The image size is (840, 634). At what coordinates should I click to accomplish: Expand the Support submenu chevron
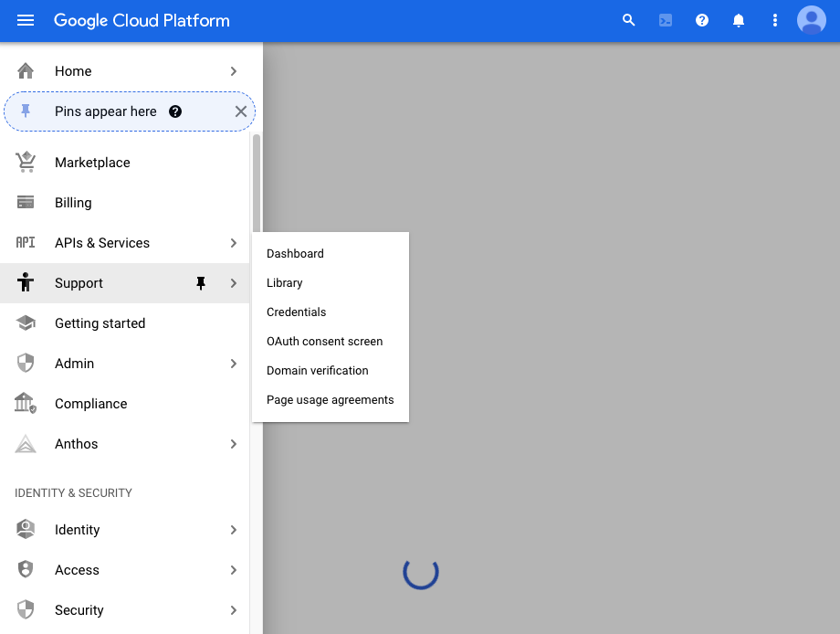click(x=233, y=283)
